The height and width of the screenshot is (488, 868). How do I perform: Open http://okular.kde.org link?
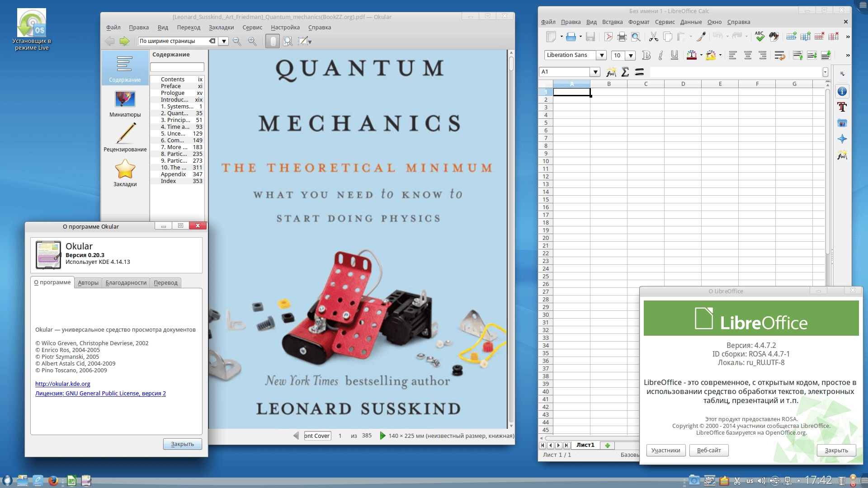(x=63, y=384)
